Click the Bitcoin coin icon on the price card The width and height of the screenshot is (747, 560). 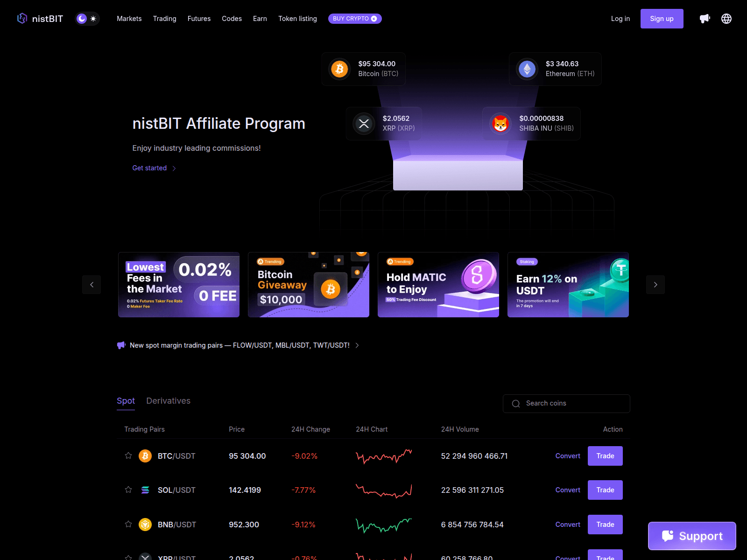[x=339, y=69]
